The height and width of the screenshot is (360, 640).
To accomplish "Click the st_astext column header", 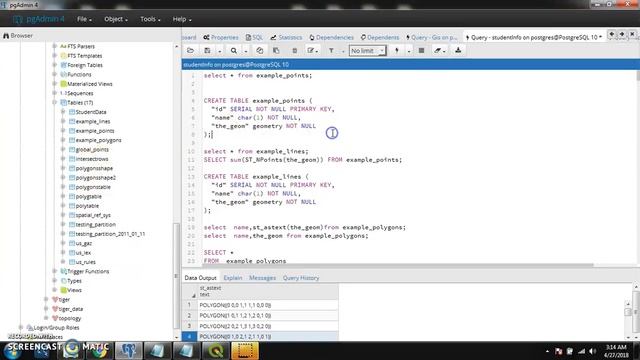I will (x=268, y=291).
